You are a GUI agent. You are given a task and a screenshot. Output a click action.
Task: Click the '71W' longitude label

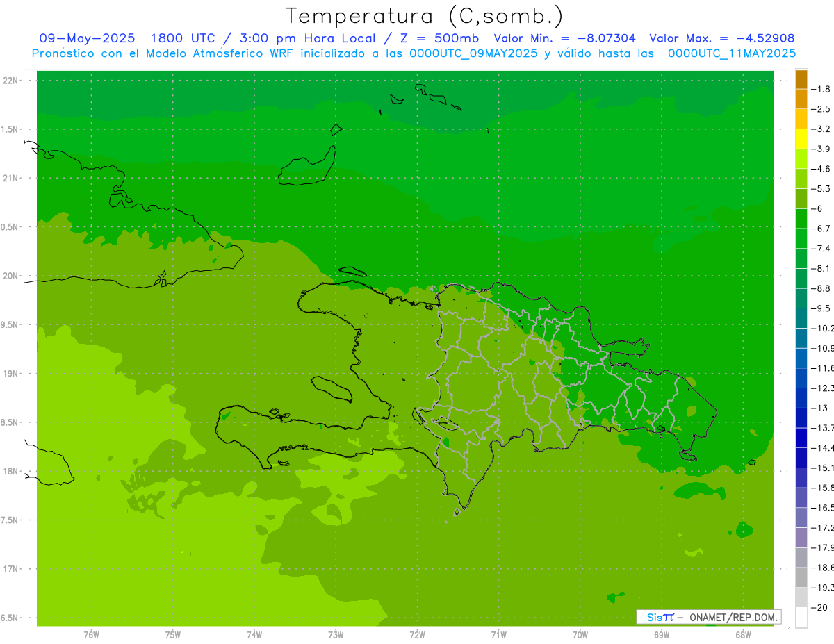click(x=498, y=635)
